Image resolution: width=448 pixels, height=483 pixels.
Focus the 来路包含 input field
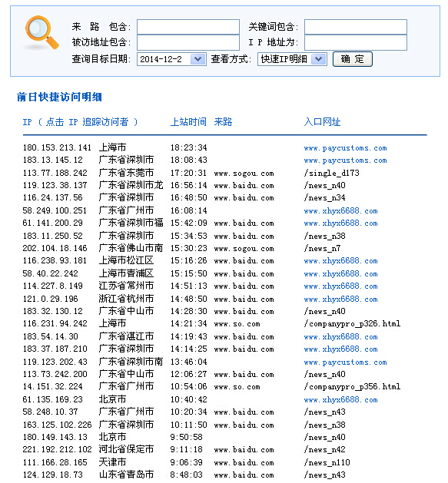click(188, 27)
